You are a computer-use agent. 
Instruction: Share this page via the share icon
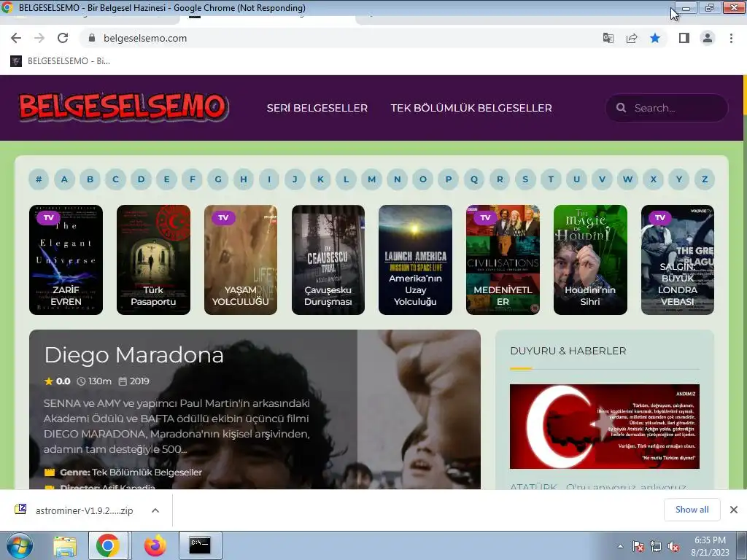[632, 38]
